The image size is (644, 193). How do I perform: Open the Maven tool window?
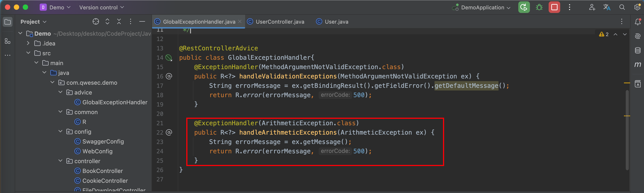(638, 64)
